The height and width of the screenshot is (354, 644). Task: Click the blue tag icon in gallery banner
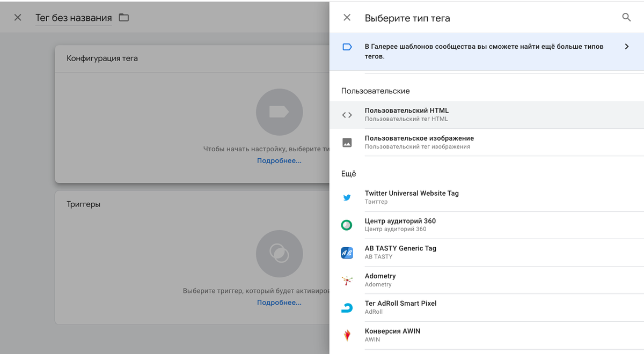pyautogui.click(x=347, y=47)
